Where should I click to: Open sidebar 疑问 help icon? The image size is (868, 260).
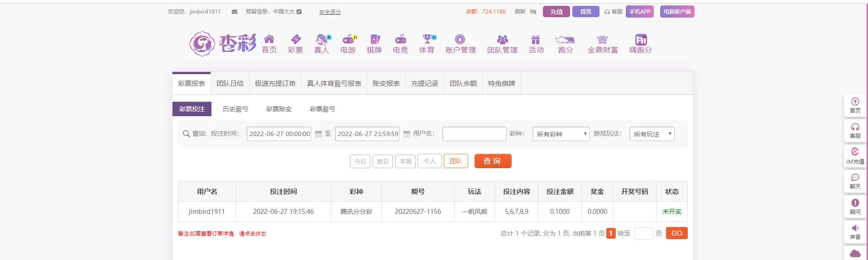pos(855,203)
